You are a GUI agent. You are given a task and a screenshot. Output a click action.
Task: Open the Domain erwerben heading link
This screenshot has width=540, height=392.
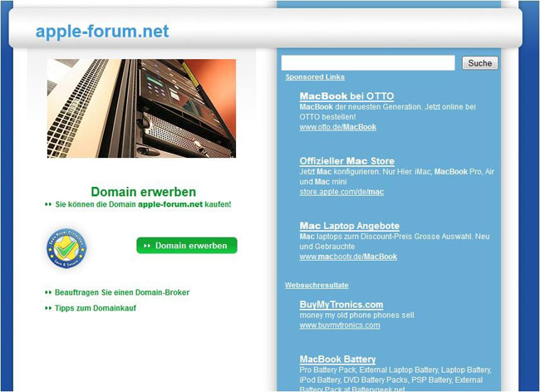point(143,192)
